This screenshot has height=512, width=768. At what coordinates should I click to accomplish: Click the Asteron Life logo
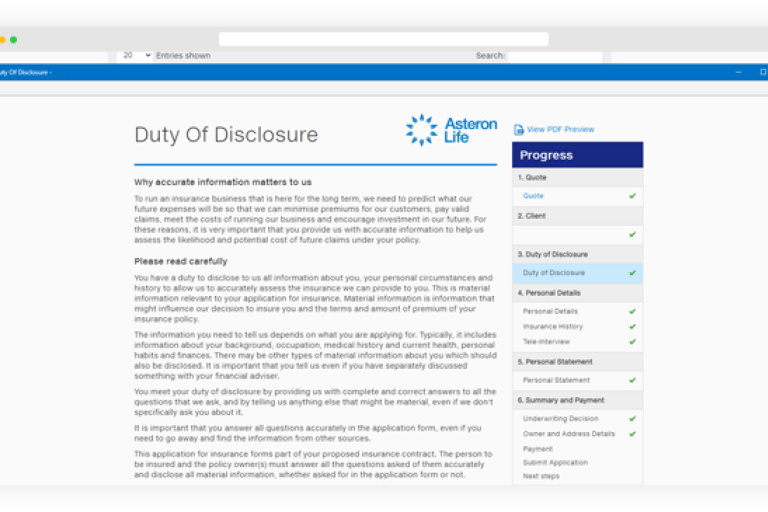point(451,130)
